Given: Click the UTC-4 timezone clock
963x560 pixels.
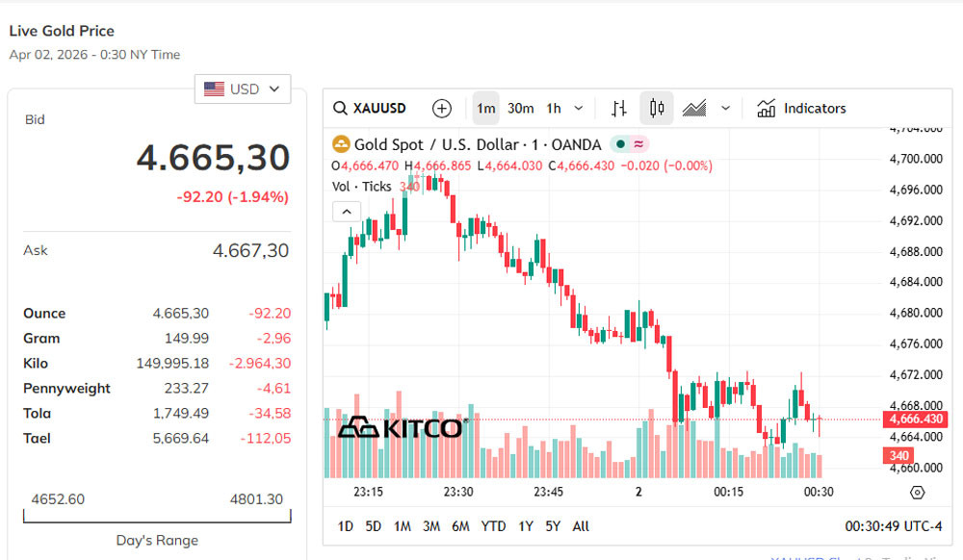Looking at the screenshot, I should pos(894,526).
